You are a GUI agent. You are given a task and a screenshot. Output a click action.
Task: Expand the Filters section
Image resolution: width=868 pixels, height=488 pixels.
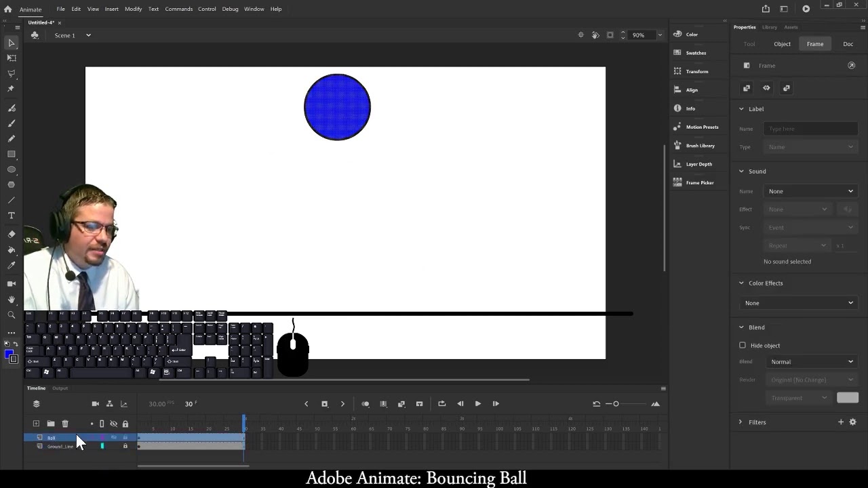pyautogui.click(x=741, y=422)
